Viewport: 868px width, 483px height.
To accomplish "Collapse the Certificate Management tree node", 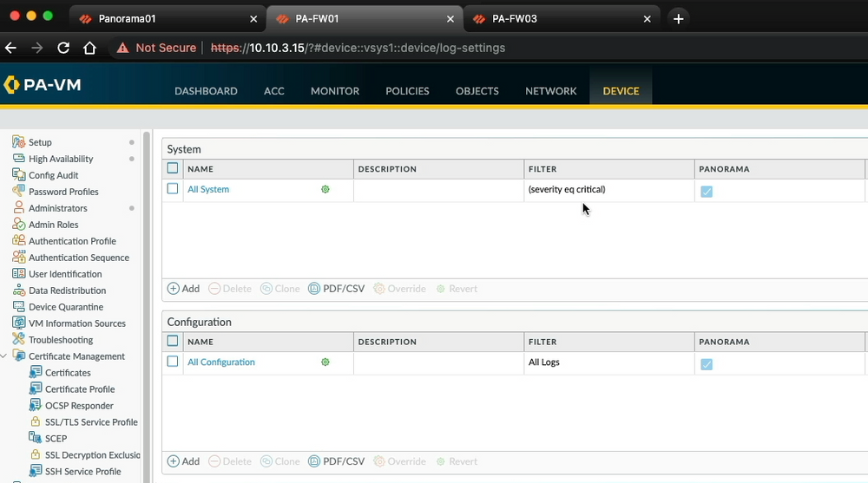I will 4,356.
